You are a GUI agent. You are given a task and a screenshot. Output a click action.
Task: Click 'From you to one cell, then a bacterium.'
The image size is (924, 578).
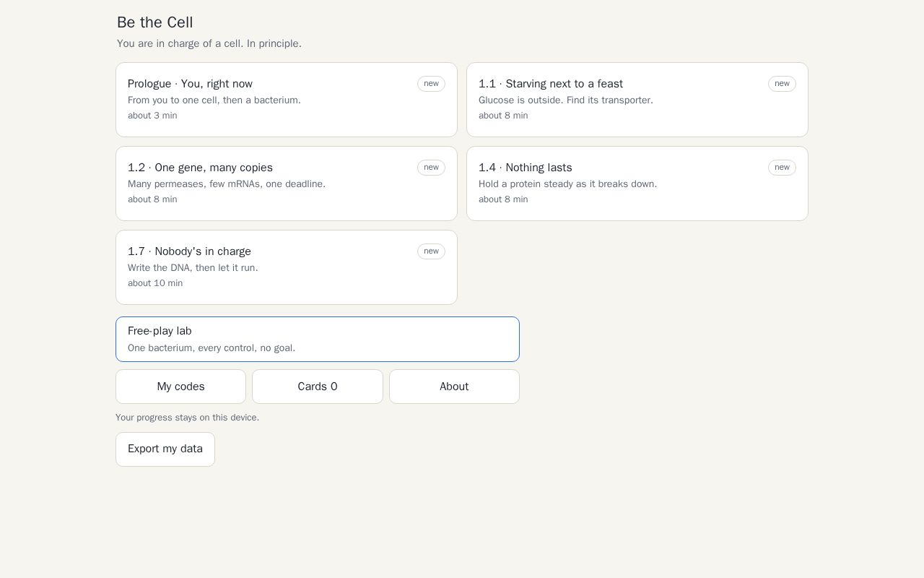tap(214, 100)
